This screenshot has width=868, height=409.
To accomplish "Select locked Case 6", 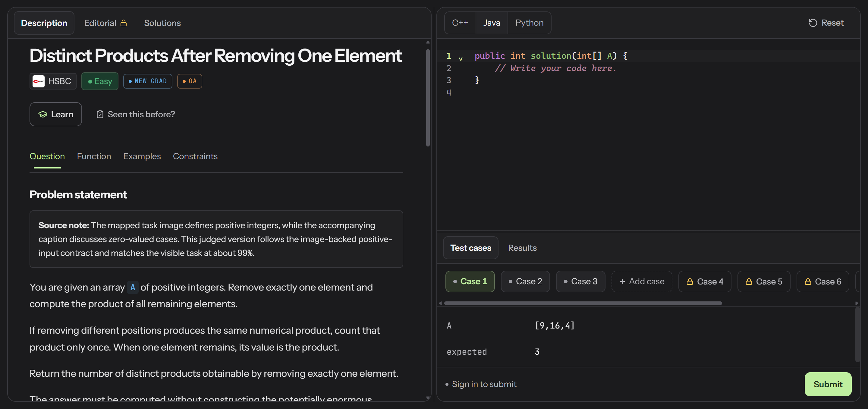I will [823, 281].
